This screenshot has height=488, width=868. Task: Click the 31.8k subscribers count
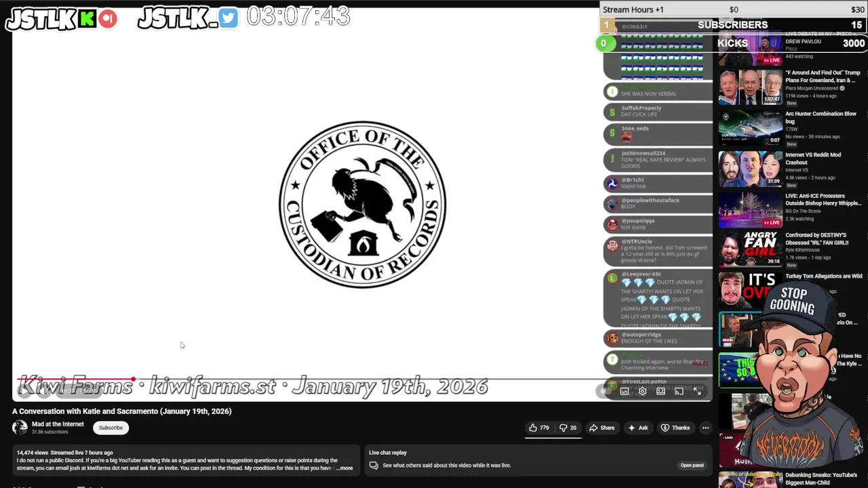point(50,432)
